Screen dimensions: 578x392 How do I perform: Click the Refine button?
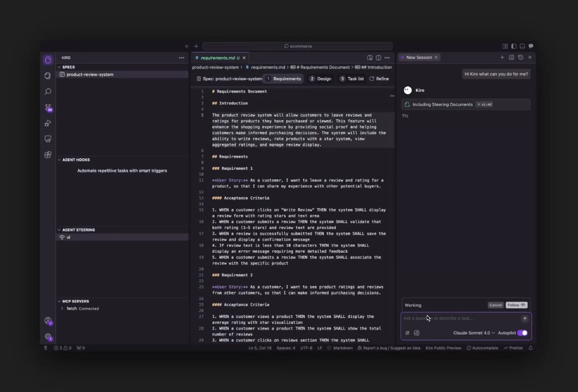pyautogui.click(x=379, y=79)
